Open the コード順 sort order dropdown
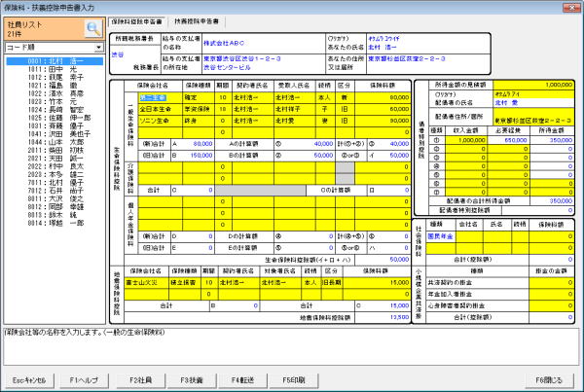This screenshot has height=392, width=584. tap(98, 48)
